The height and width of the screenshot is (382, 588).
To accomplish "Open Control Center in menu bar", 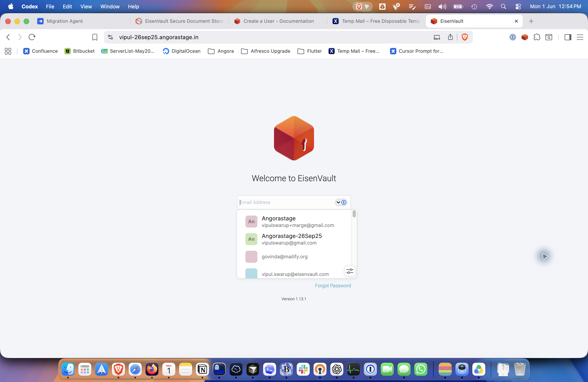I will coord(518,6).
